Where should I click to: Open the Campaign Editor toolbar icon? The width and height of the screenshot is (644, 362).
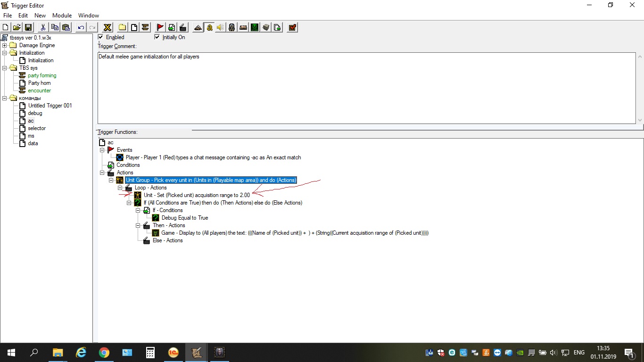pos(243,27)
